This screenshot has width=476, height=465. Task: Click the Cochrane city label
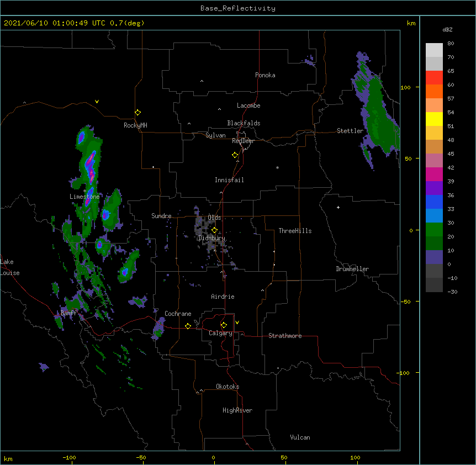(x=178, y=314)
